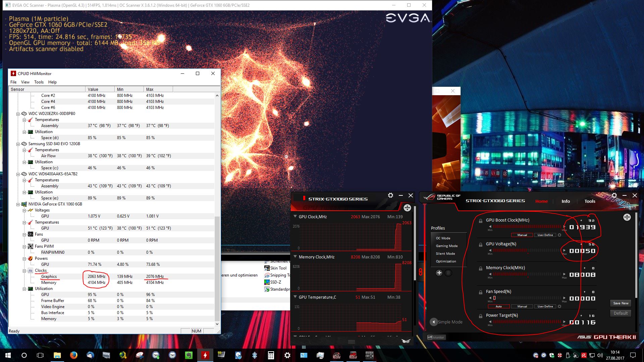The width and height of the screenshot is (644, 362).
Task: Open the View menu in HWMonitor
Action: pos(25,82)
